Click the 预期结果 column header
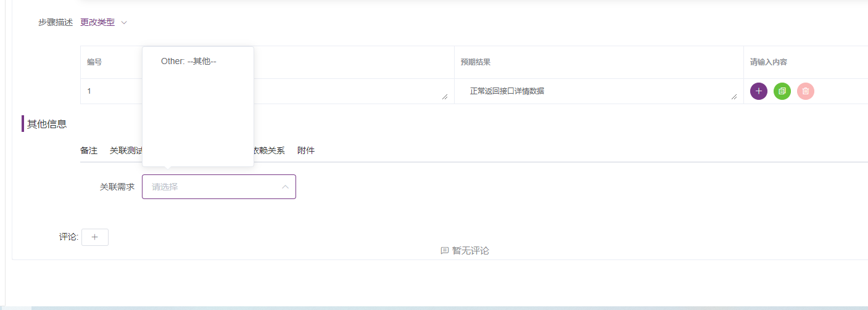The height and width of the screenshot is (310, 868). pyautogui.click(x=476, y=62)
